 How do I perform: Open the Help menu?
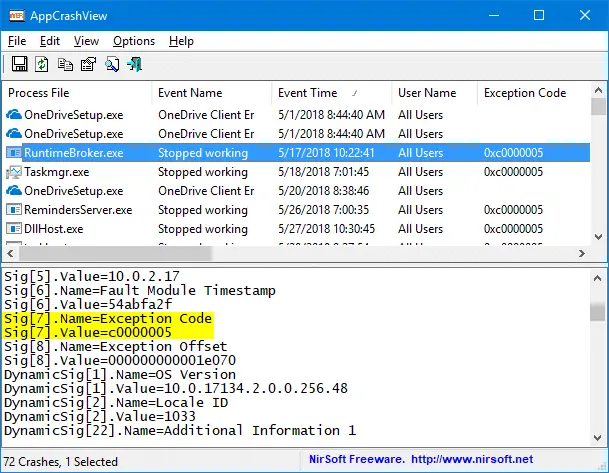pyautogui.click(x=181, y=41)
